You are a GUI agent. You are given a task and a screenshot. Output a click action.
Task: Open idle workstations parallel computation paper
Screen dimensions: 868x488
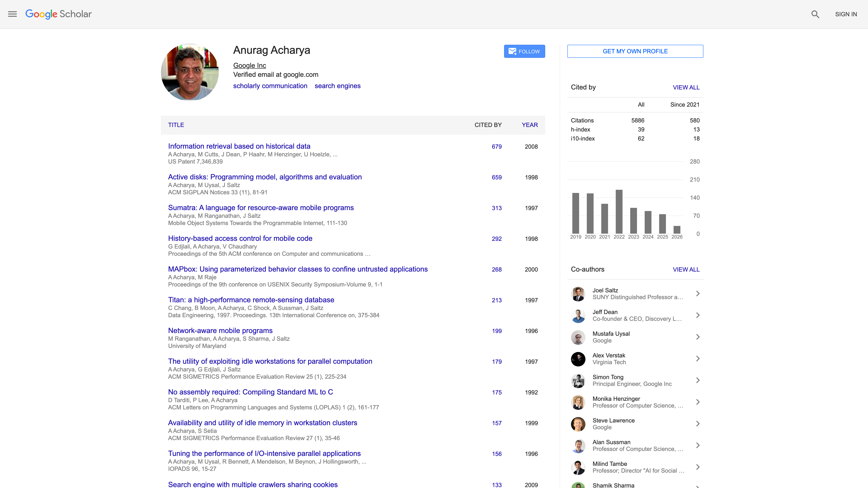[x=270, y=361]
